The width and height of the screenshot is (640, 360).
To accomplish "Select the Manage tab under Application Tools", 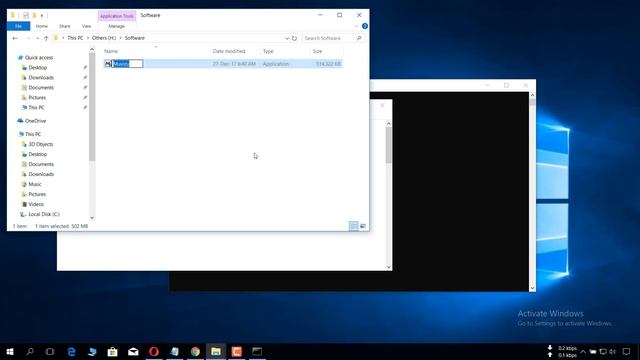I will pos(116,26).
